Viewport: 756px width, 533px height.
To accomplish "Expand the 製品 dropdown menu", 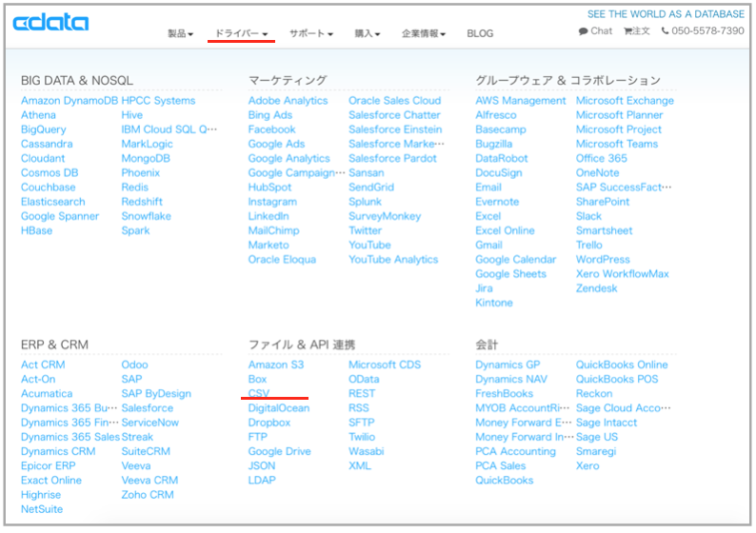I will pos(180,33).
